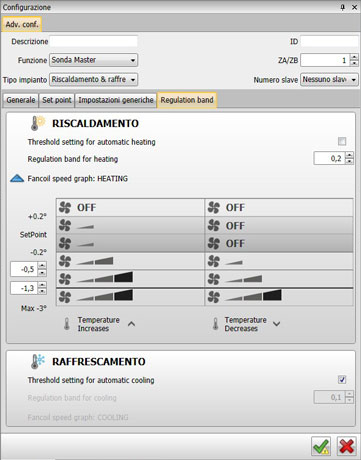The width and height of the screenshot is (361, 460).
Task: Open the Numero slave dropdown
Action: [x=329, y=80]
